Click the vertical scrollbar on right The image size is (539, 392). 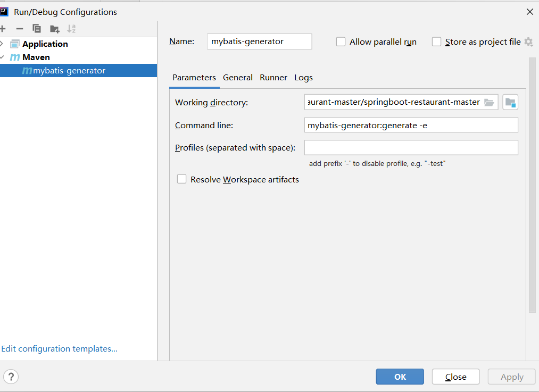[x=532, y=185]
